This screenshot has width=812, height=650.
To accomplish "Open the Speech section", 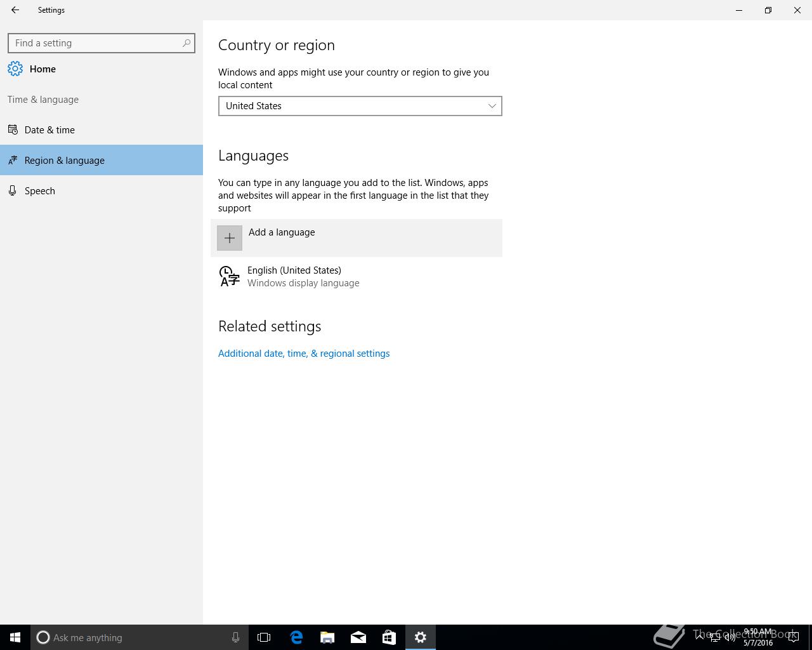I will click(101, 190).
